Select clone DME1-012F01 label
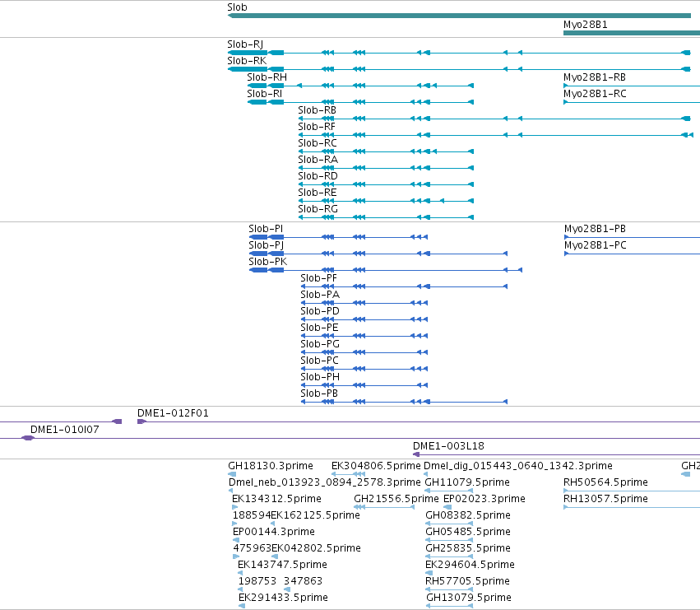The width and height of the screenshot is (700, 610). click(173, 413)
